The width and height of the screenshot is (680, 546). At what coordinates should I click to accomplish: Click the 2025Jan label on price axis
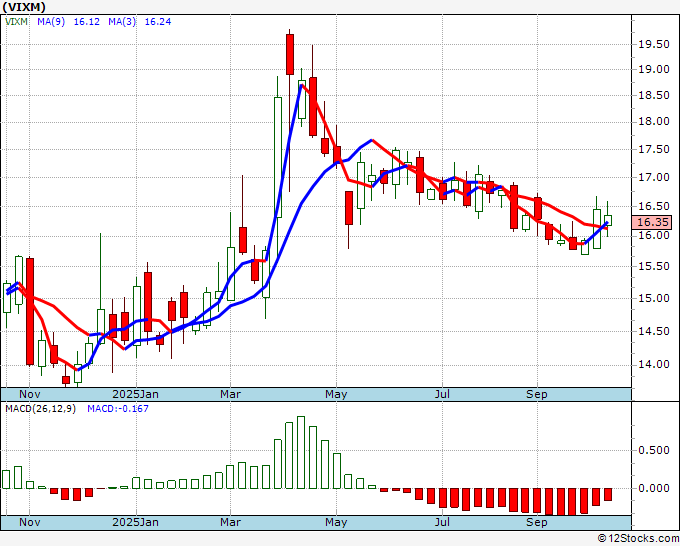135,394
